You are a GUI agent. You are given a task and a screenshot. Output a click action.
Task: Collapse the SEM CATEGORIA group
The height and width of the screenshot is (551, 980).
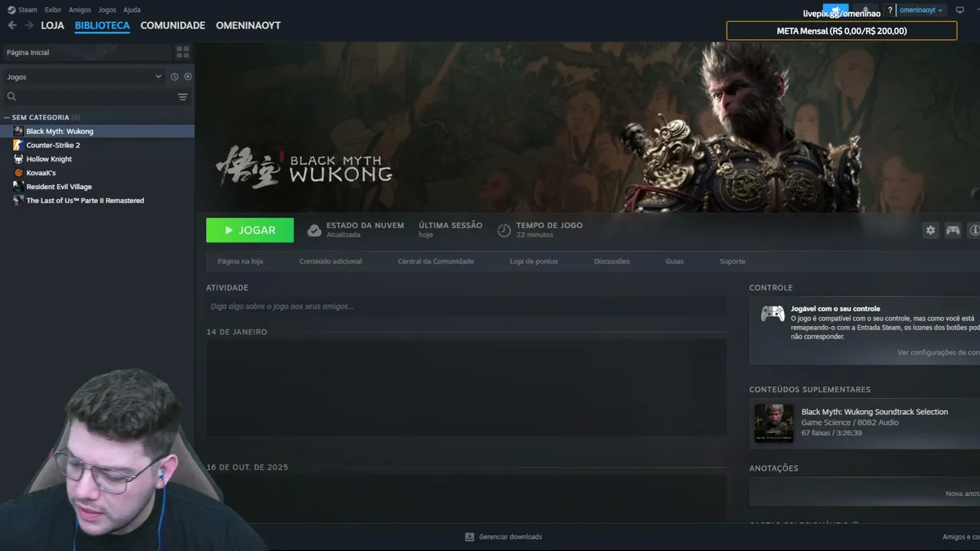coord(7,118)
